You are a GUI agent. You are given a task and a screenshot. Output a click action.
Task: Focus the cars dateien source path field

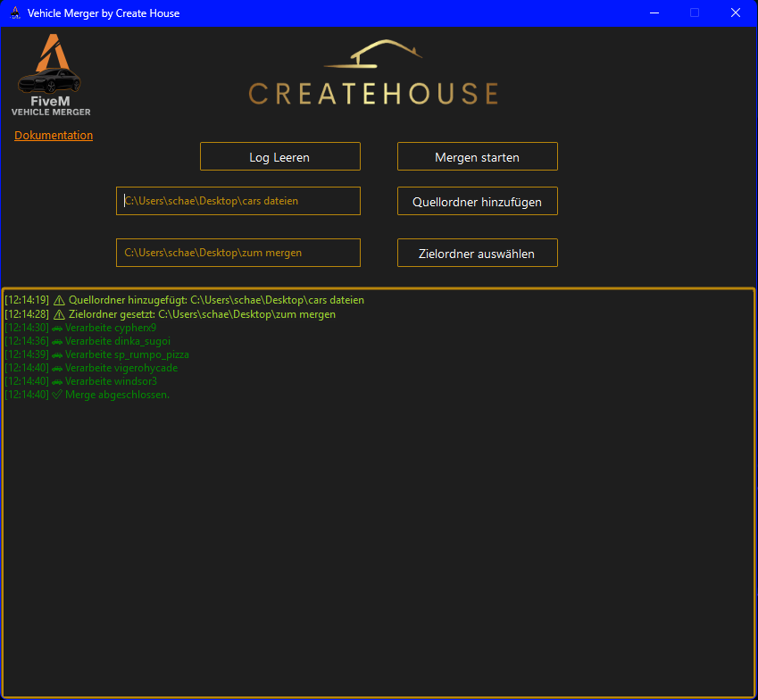(x=237, y=201)
